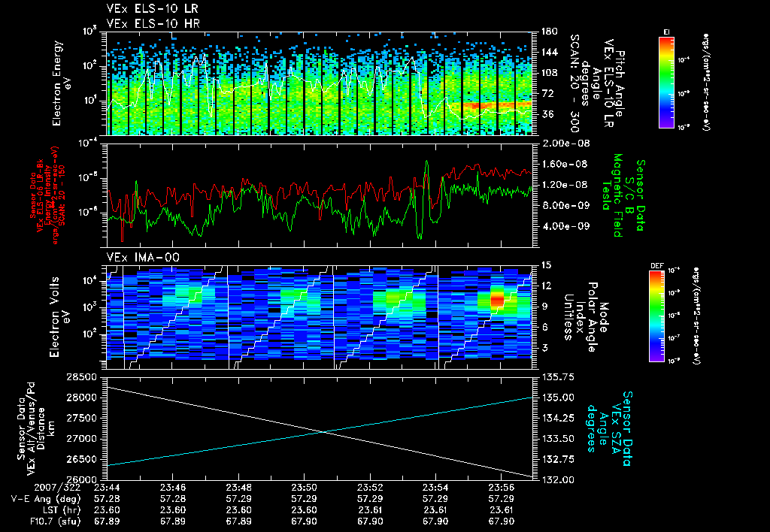Click the 8.00e-09 magnetic field tick label
The image size is (770, 532).
tap(565, 205)
